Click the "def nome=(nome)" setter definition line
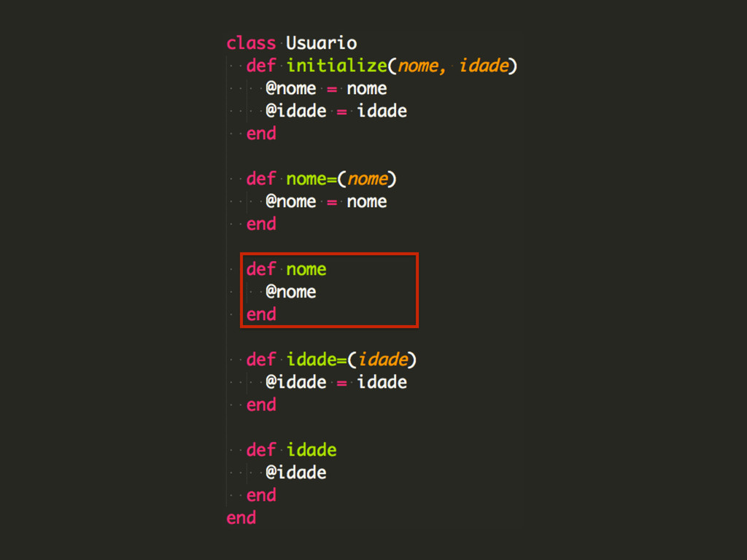Viewport: 747px width, 560px height. pyautogui.click(x=321, y=179)
